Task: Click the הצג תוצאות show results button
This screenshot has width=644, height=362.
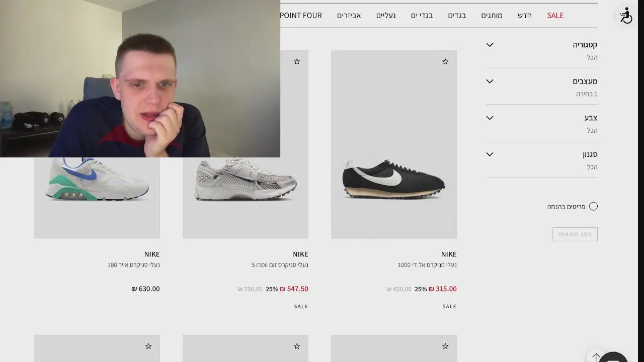Action: pyautogui.click(x=575, y=234)
